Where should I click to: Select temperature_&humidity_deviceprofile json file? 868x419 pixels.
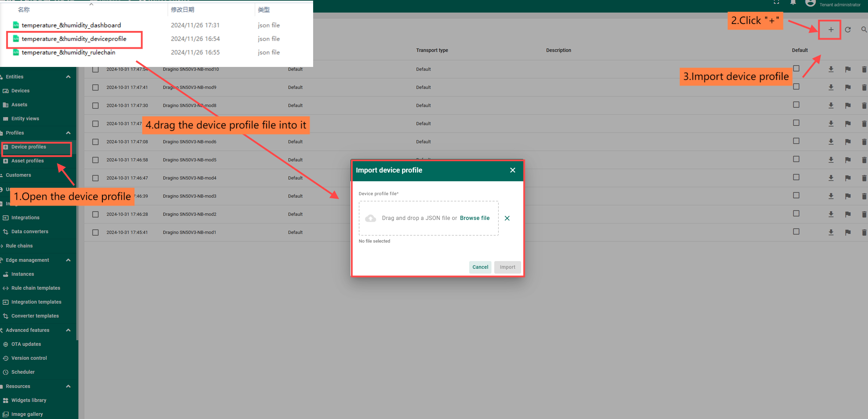pyautogui.click(x=74, y=39)
